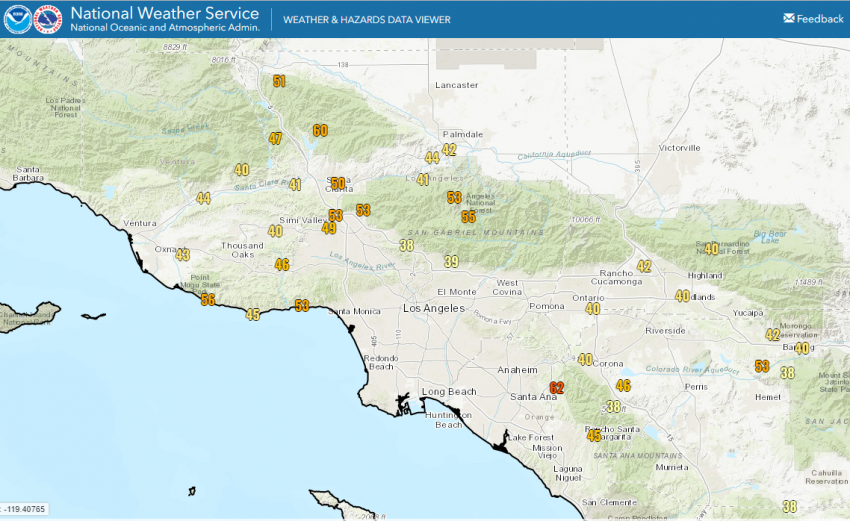Click the Los Angeles city label
This screenshot has width=850, height=521.
click(434, 308)
